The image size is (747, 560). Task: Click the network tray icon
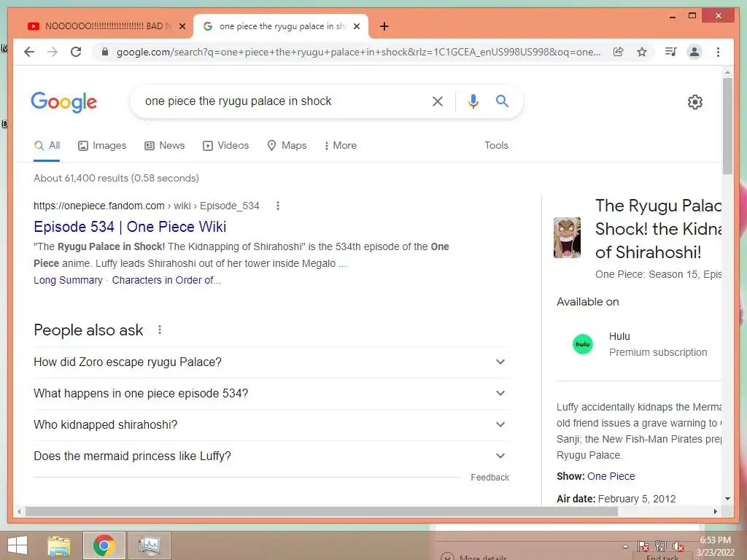pos(661,546)
